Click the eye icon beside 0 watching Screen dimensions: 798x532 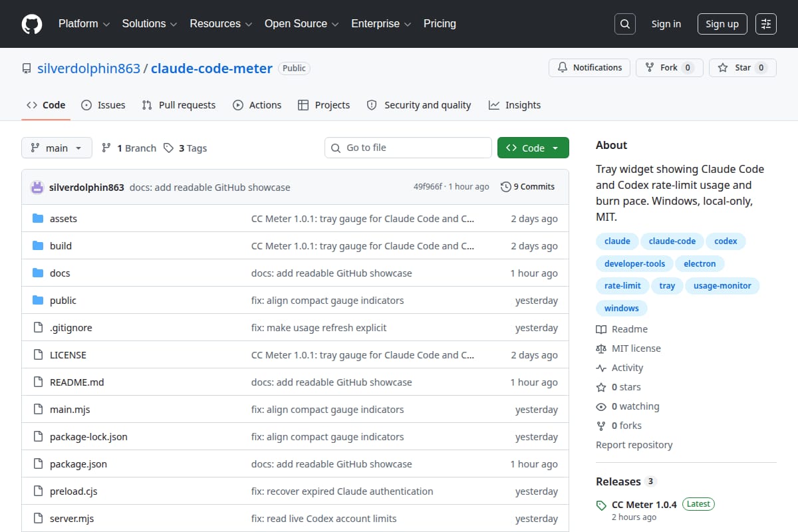point(601,406)
